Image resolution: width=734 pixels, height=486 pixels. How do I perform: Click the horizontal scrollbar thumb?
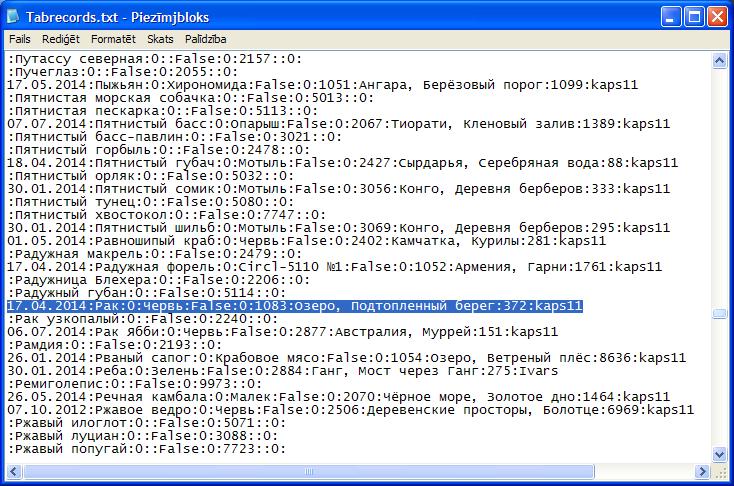click(308, 471)
